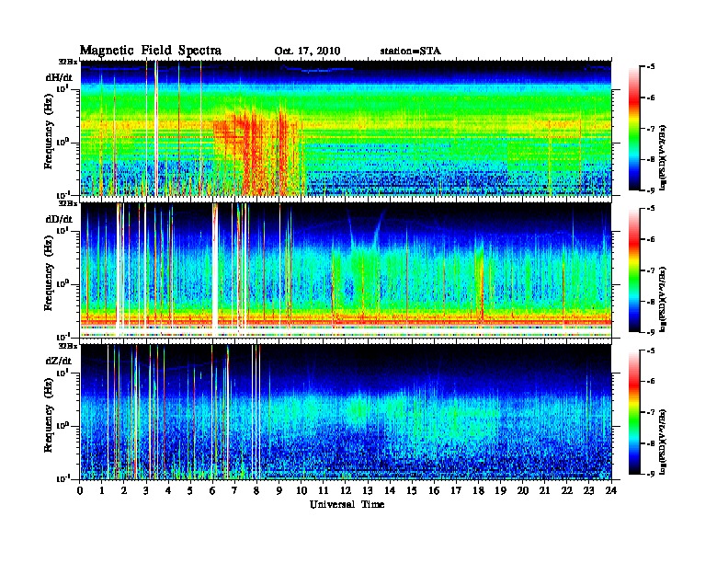Click the dH/dt color bar
The image size is (728, 563).
pyautogui.click(x=633, y=128)
